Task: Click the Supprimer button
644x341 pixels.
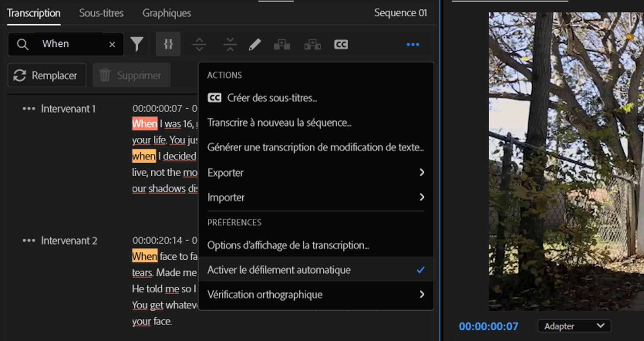Action: tap(132, 75)
